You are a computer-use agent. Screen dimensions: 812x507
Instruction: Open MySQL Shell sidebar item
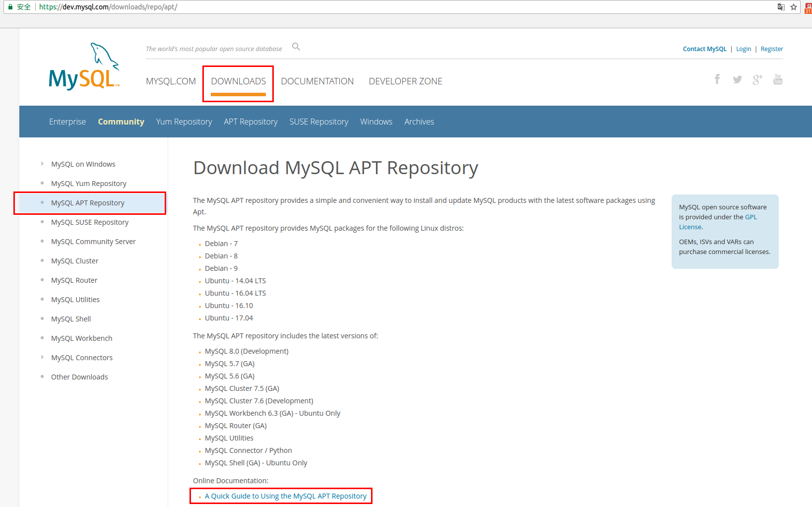(71, 319)
